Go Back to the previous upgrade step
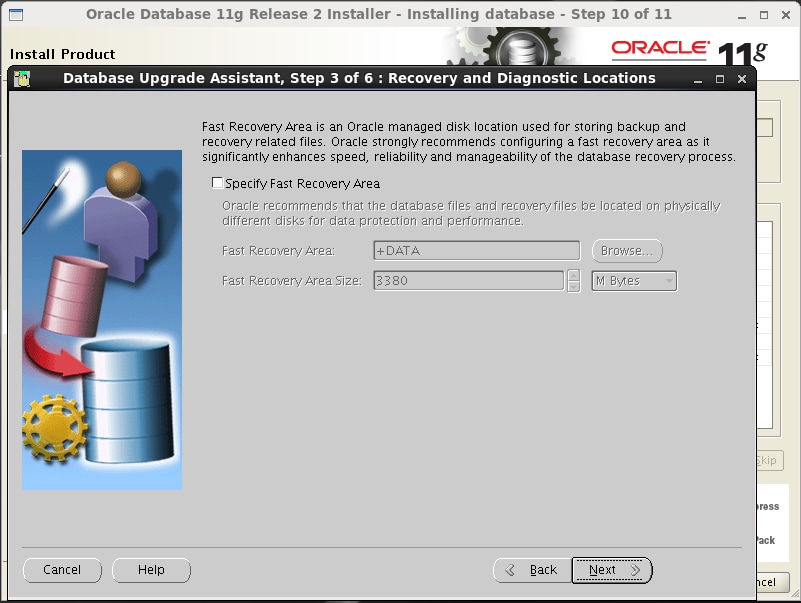801x603 pixels. pyautogui.click(x=532, y=570)
